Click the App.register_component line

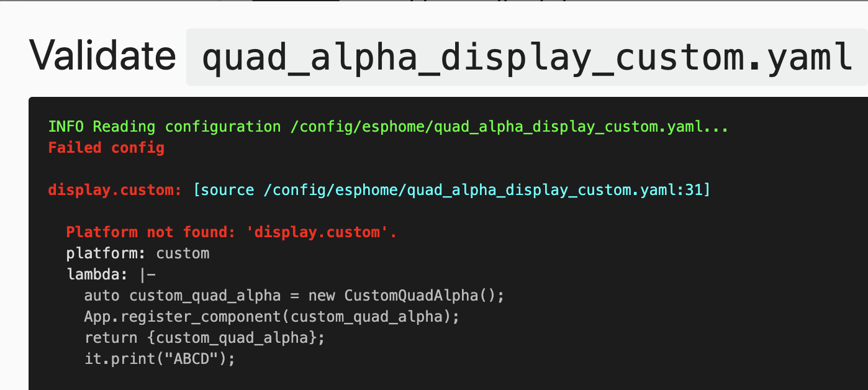click(x=271, y=317)
